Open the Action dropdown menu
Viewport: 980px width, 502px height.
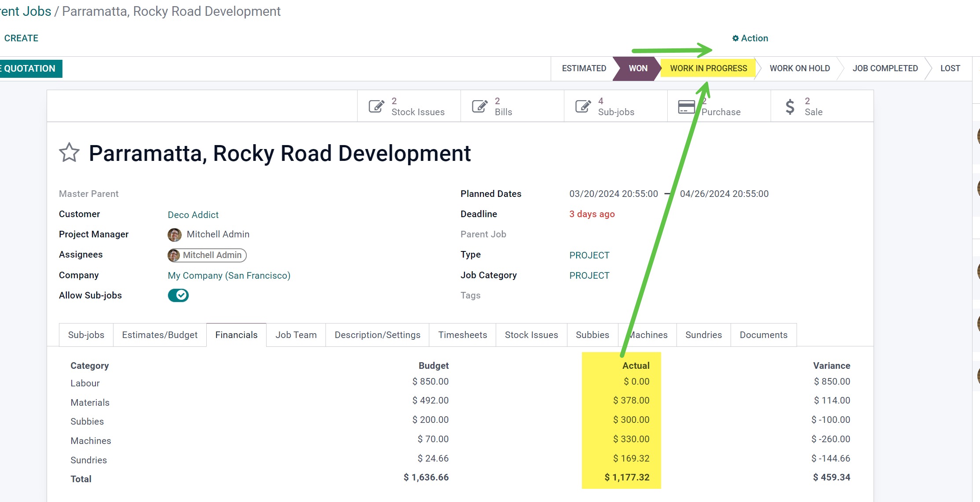[x=754, y=38]
